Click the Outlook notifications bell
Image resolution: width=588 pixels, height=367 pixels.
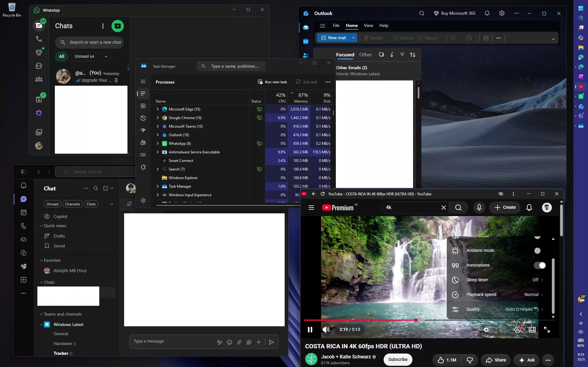pyautogui.click(x=487, y=13)
